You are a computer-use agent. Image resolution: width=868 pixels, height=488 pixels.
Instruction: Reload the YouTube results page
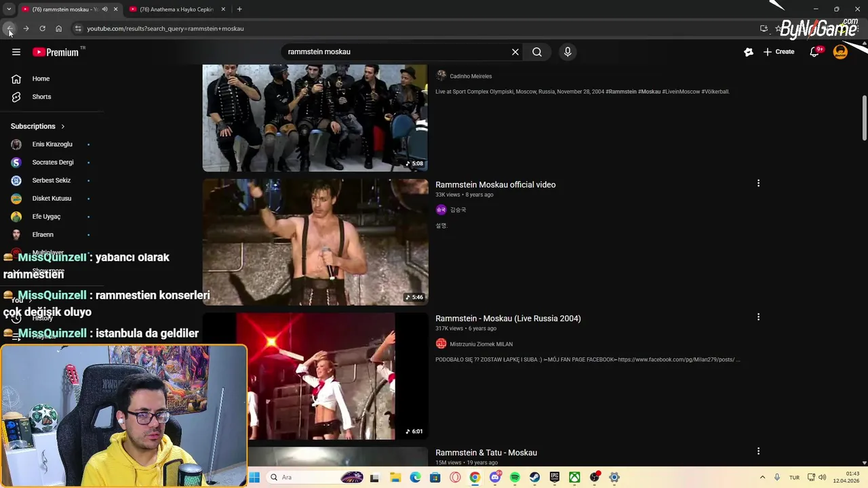(42, 28)
